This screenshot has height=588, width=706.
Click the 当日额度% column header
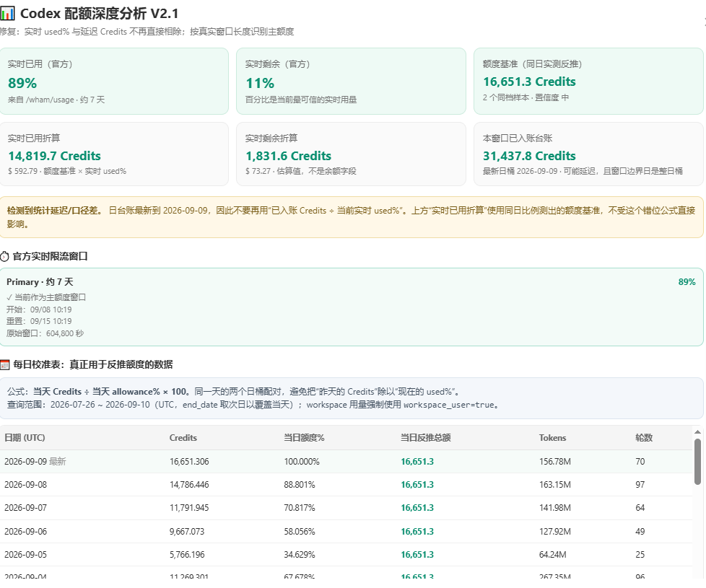304,438
